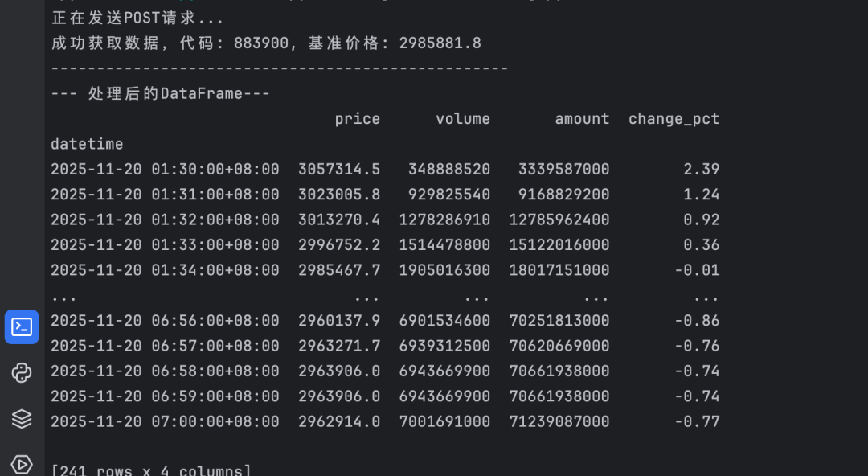
Task: Click the 01:31:00 timestamp row
Action: [x=165, y=195]
